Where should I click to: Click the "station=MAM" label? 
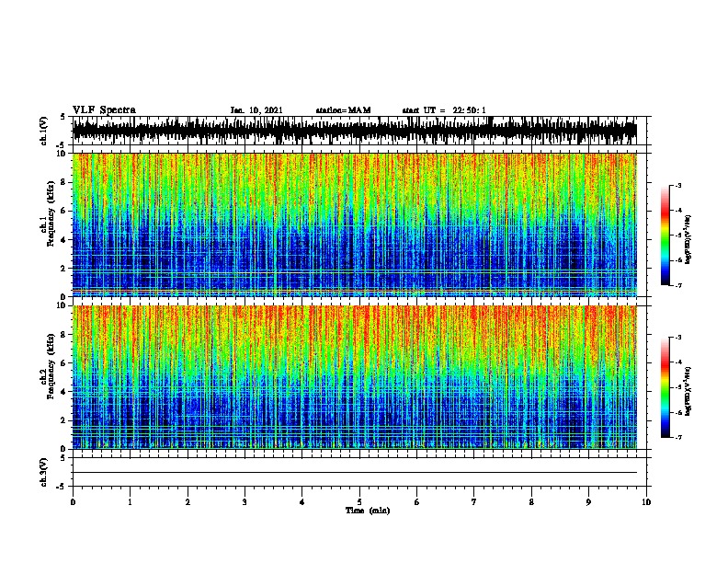(343, 110)
